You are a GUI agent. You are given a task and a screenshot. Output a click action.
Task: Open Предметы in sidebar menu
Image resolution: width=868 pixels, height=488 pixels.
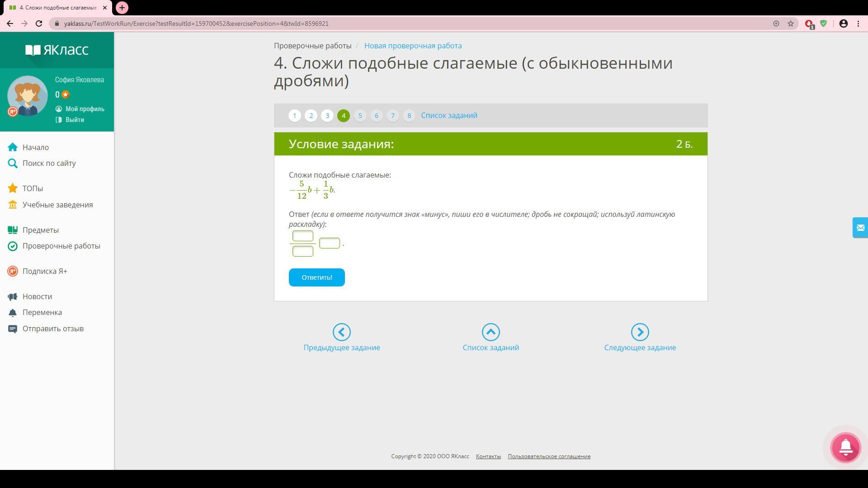click(x=40, y=230)
